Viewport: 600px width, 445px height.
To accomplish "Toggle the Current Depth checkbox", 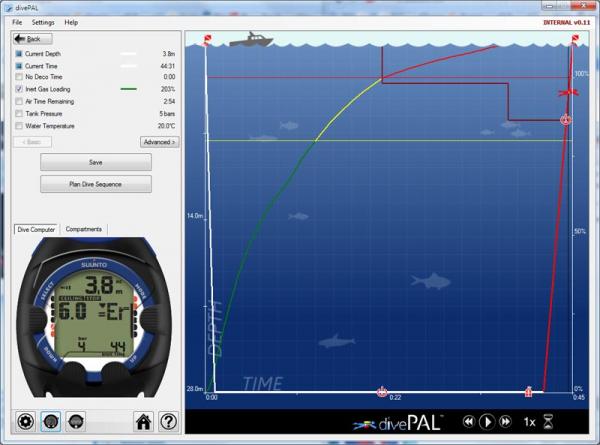I will click(x=19, y=54).
